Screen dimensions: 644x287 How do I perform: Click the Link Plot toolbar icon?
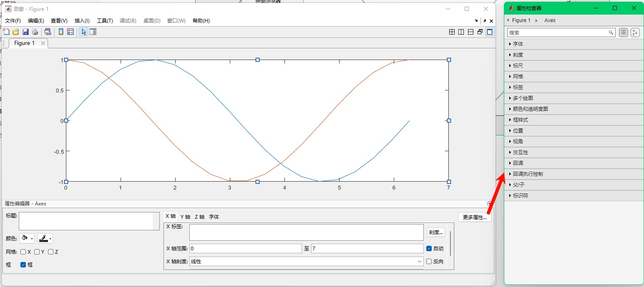pos(48,32)
